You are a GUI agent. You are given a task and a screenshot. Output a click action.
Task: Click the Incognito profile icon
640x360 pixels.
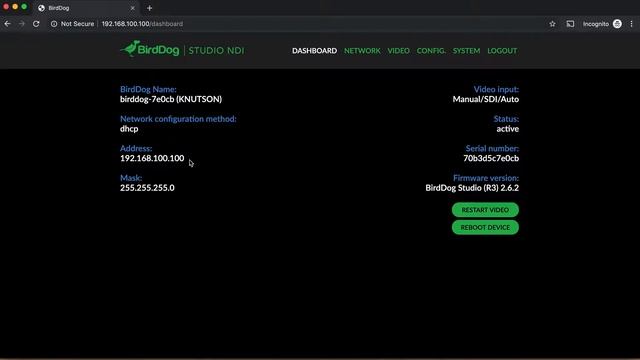click(617, 24)
